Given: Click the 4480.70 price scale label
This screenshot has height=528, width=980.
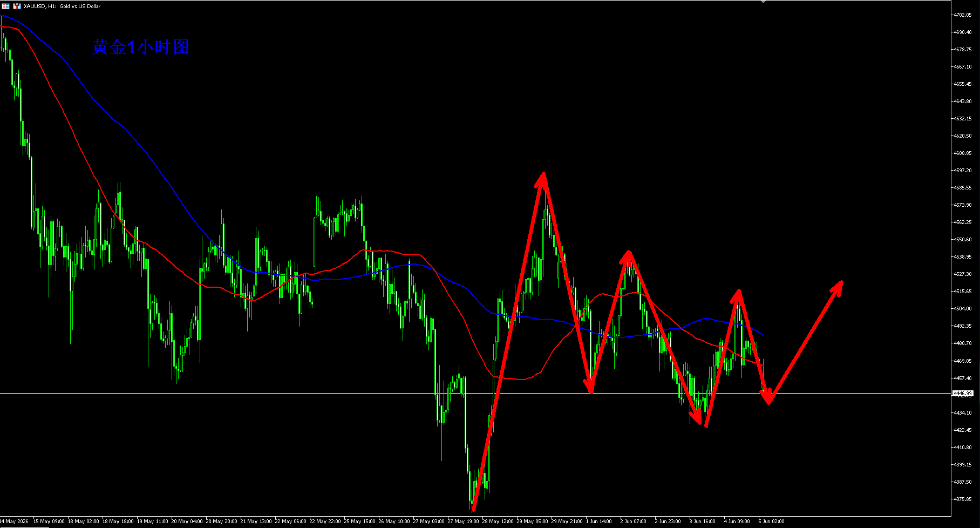Looking at the screenshot, I should (963, 343).
